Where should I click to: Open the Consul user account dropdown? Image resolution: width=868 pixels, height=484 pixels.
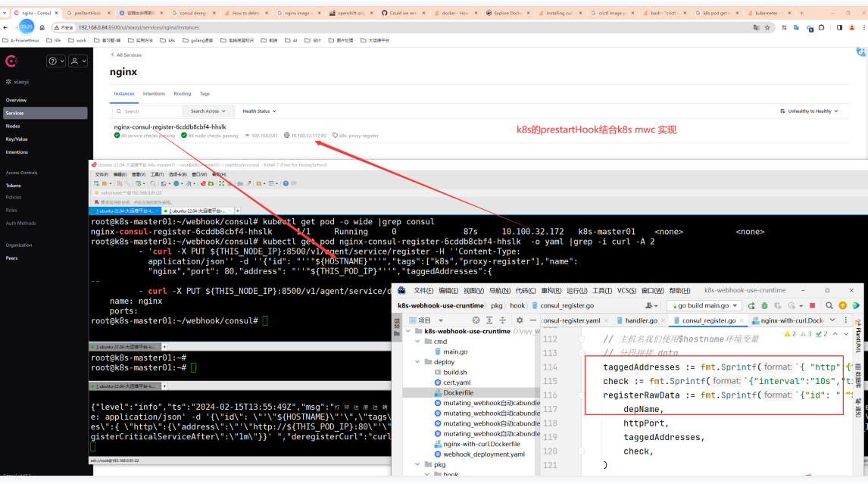pyautogui.click(x=78, y=61)
